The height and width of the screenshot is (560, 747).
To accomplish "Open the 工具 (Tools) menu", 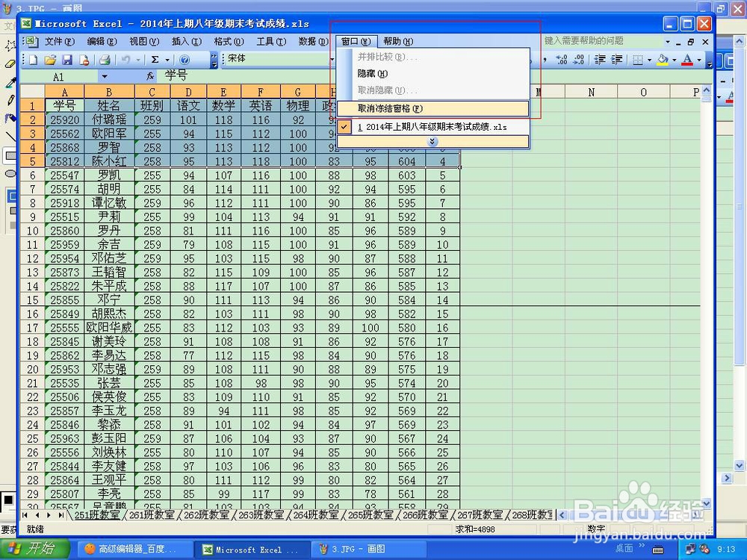I will coord(272,41).
